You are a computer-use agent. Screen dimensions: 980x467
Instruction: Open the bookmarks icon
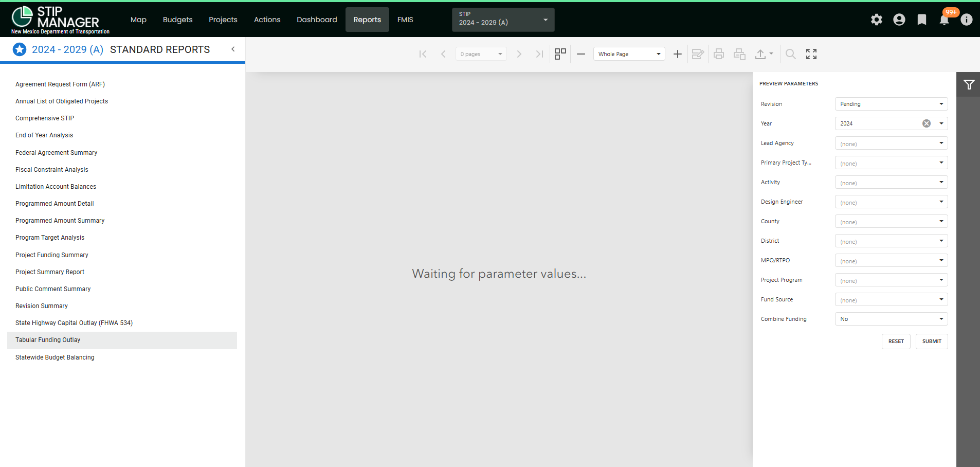922,20
